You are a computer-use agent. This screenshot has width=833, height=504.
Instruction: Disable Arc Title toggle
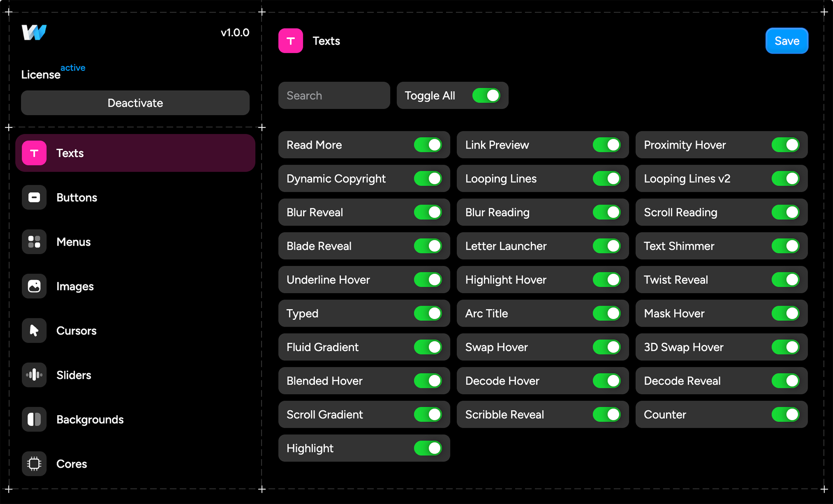(x=606, y=313)
